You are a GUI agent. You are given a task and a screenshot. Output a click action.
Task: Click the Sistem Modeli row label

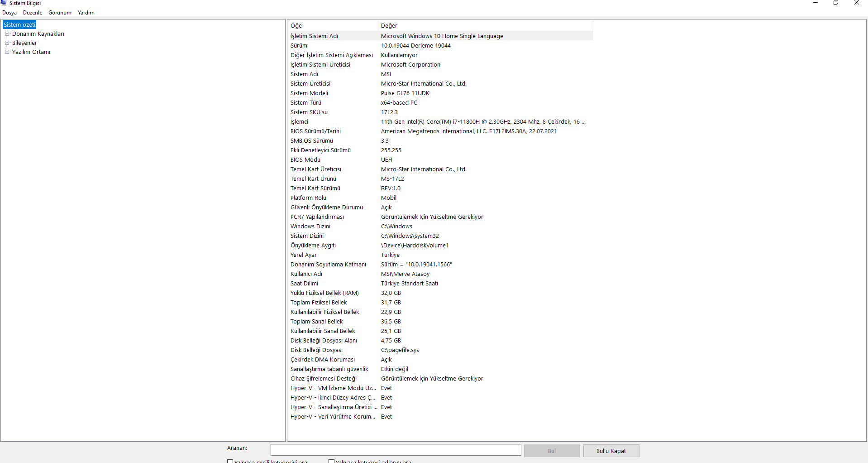tap(309, 93)
